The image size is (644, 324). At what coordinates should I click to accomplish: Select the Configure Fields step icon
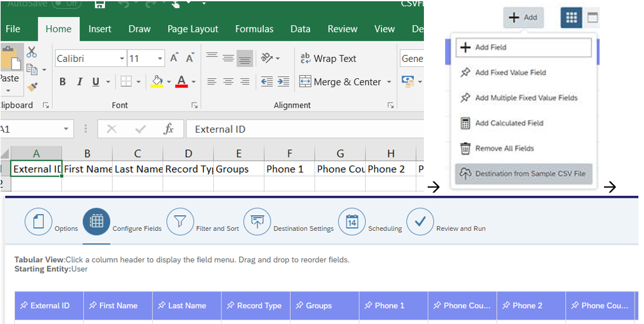coord(96,221)
